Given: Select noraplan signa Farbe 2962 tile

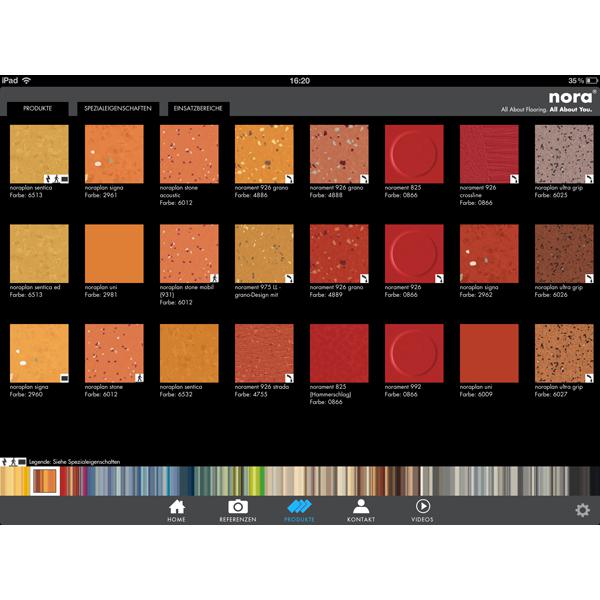Looking at the screenshot, I should click(489, 254).
